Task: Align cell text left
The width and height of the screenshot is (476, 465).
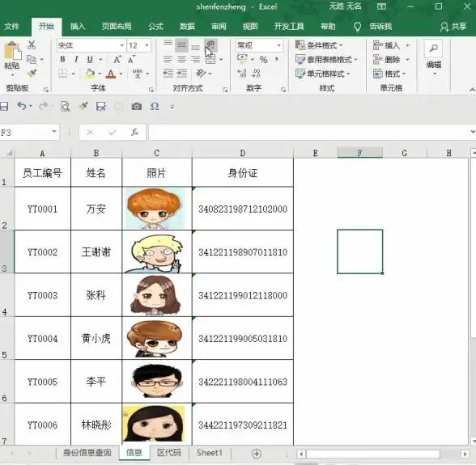Action: pos(168,59)
